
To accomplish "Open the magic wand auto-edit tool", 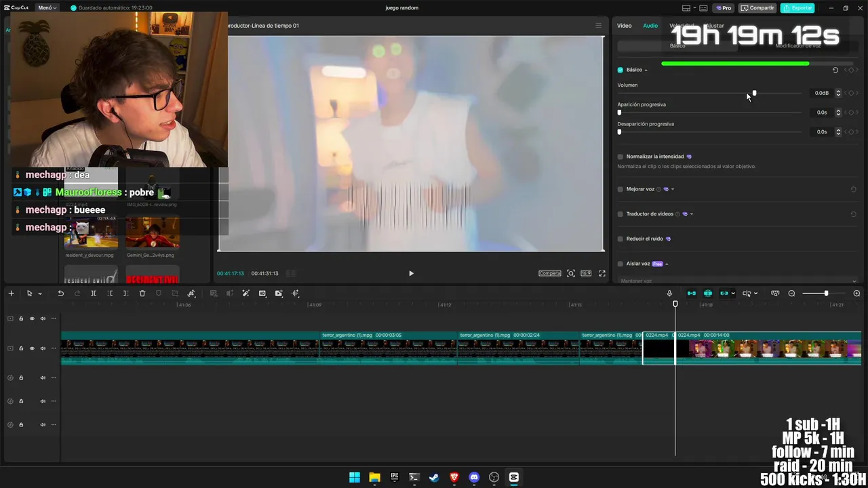I will point(245,293).
